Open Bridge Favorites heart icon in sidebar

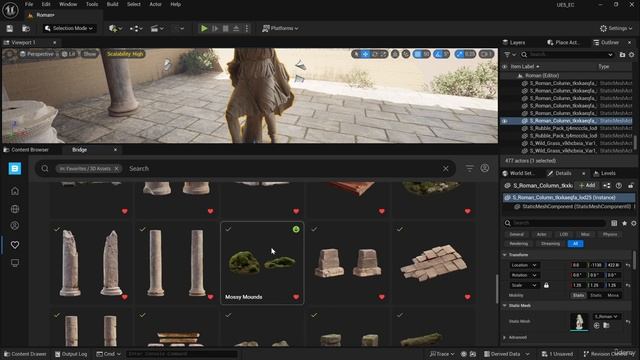(15, 244)
